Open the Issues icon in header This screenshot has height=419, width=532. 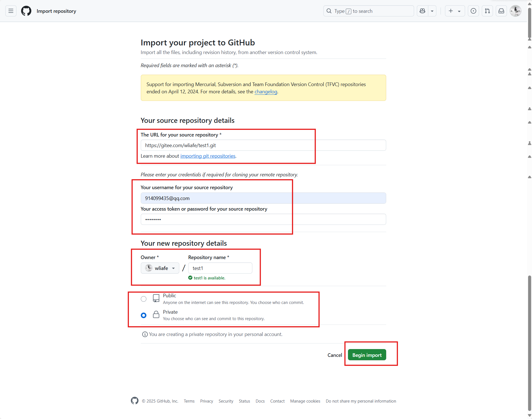(473, 11)
